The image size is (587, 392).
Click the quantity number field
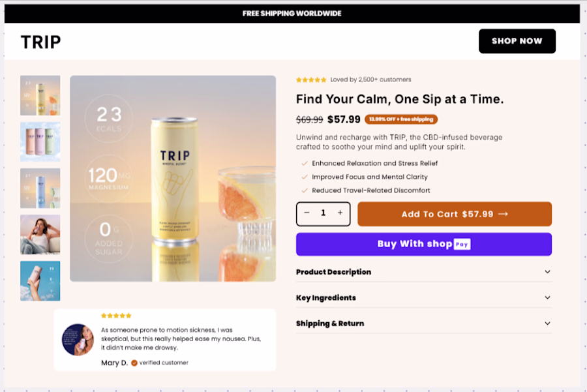coord(323,213)
